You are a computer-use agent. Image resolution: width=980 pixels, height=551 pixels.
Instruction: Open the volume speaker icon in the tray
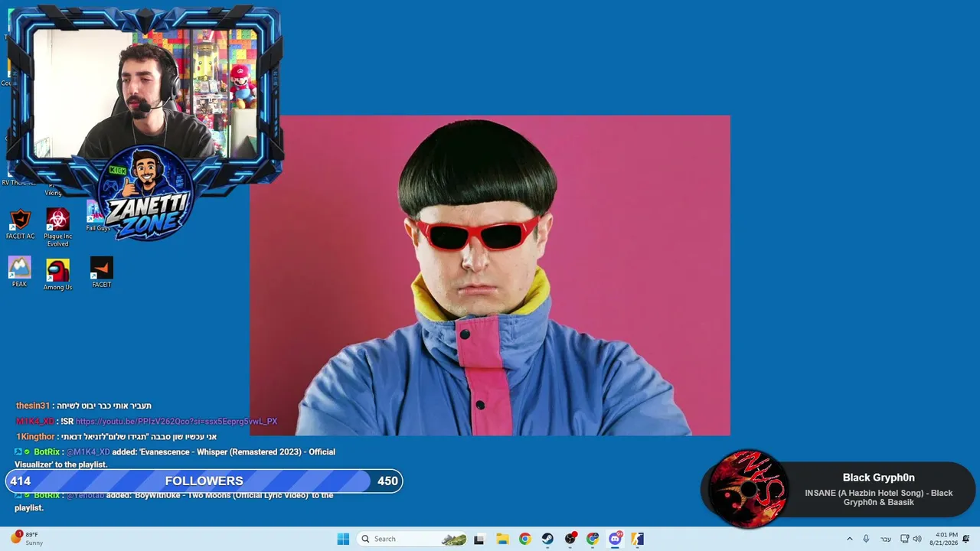click(917, 539)
